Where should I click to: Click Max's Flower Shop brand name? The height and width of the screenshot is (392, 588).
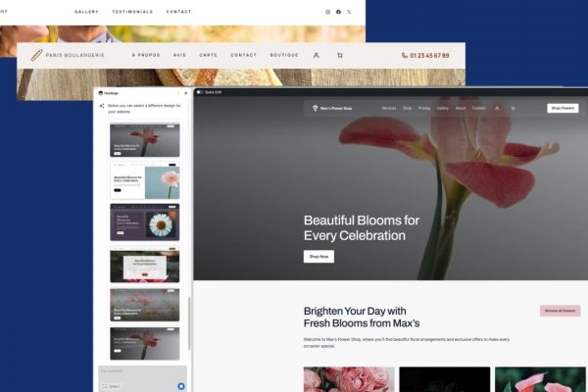336,109
